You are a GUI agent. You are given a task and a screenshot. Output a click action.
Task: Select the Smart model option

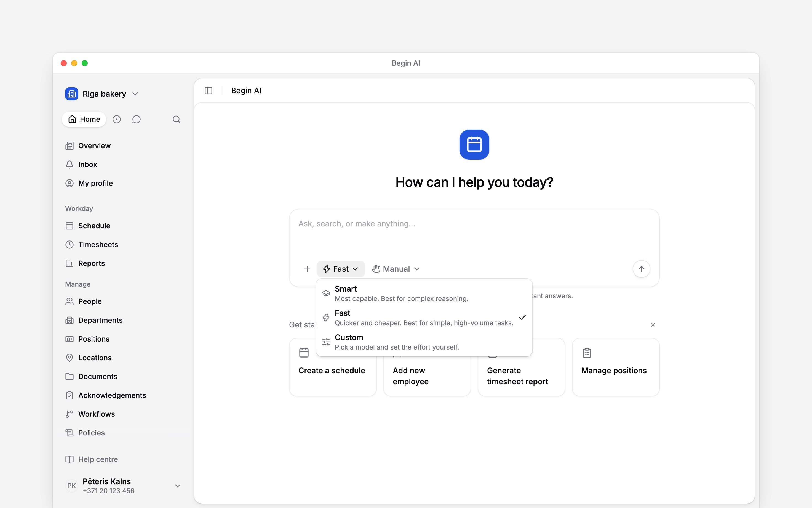(x=424, y=293)
